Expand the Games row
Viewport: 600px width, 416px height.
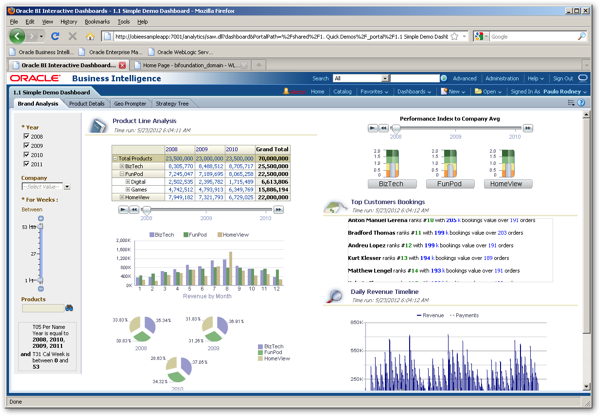128,189
